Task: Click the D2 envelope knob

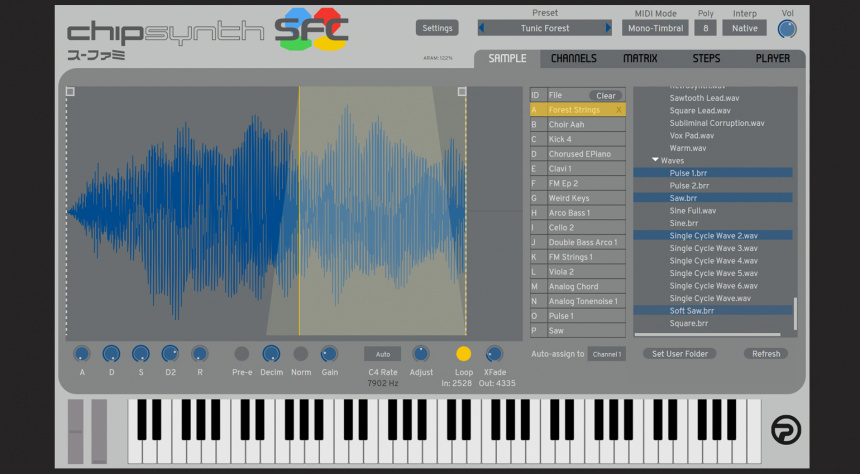Action: 170,354
